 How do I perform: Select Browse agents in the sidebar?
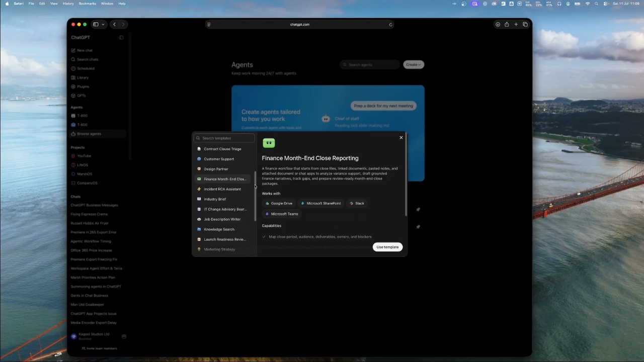[x=98, y=134]
